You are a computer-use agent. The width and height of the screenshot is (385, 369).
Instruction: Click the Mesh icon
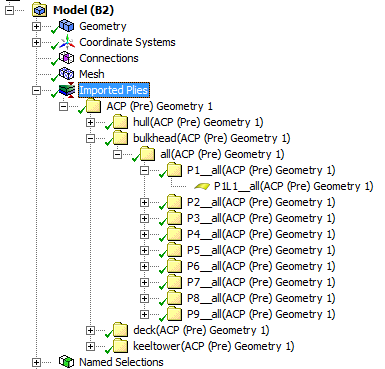pos(66,74)
